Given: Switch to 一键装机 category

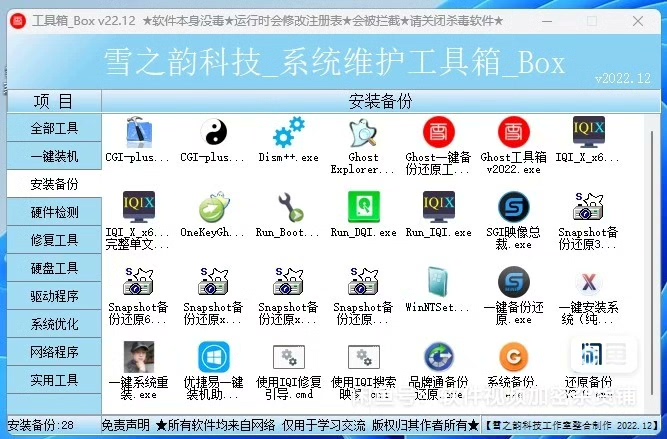Looking at the screenshot, I should click(54, 156).
